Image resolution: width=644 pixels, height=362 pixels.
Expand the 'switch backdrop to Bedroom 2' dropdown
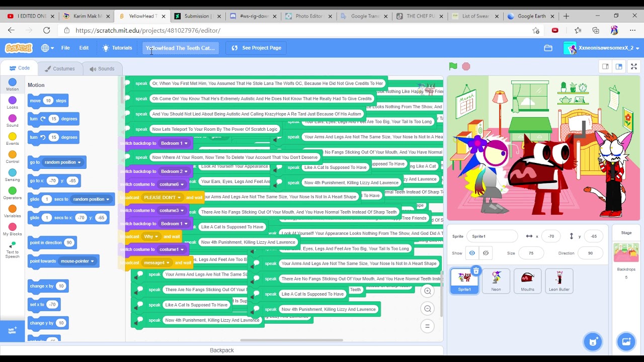186,171
